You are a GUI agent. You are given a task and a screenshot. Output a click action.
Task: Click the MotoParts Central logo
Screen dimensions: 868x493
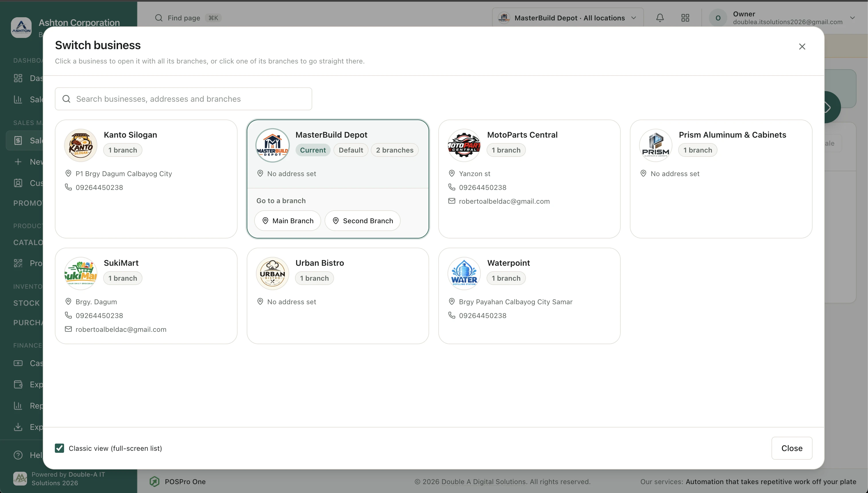(x=464, y=145)
